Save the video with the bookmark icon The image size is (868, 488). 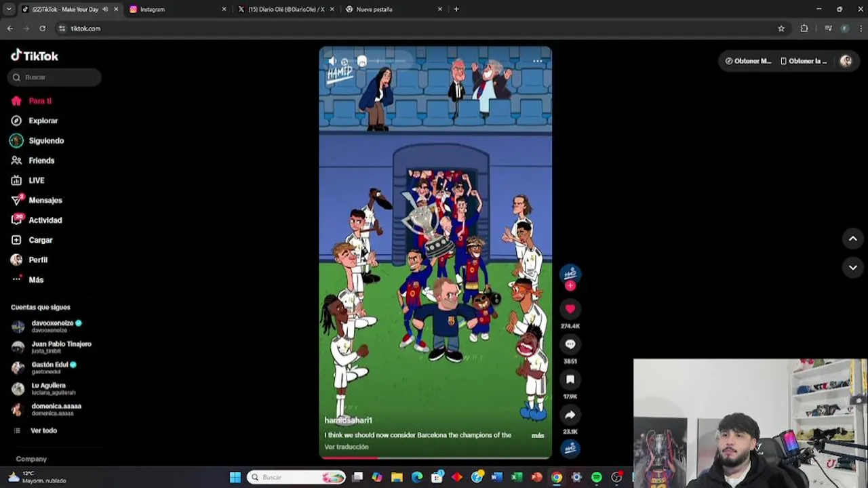[x=570, y=380]
